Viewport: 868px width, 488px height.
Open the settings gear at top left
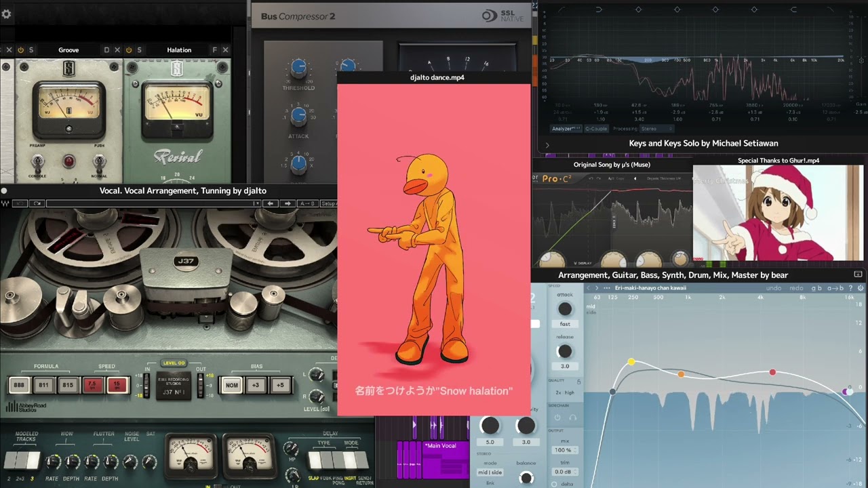click(x=7, y=14)
